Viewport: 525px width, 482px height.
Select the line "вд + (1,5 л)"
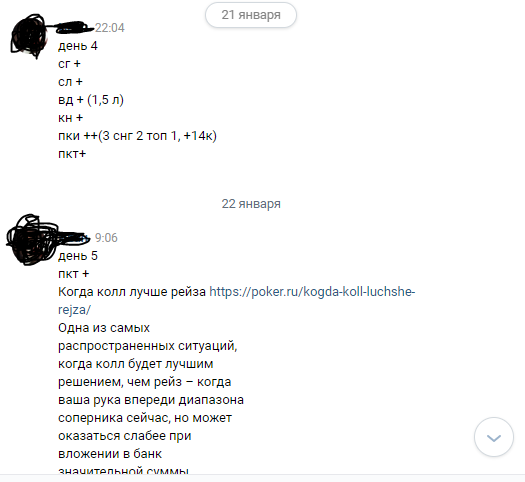click(91, 100)
